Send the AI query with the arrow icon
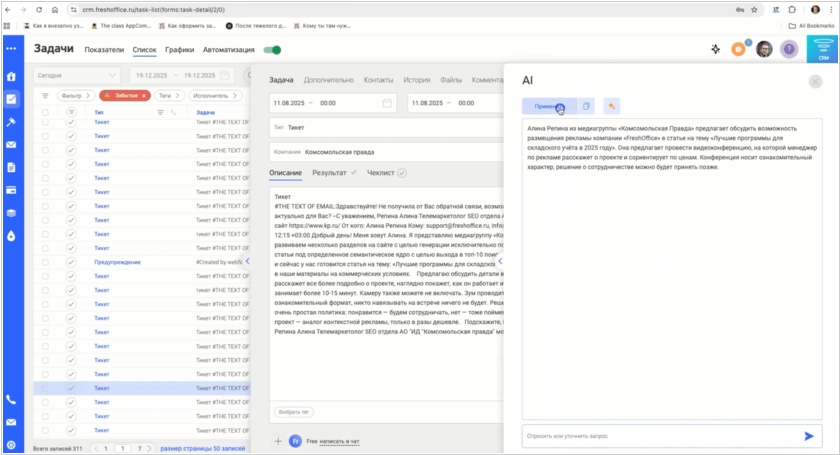The width and height of the screenshot is (840, 455). pyautogui.click(x=808, y=436)
